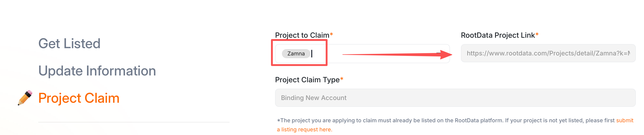
Task: Switch to the Update Information section
Action: pyautogui.click(x=97, y=71)
